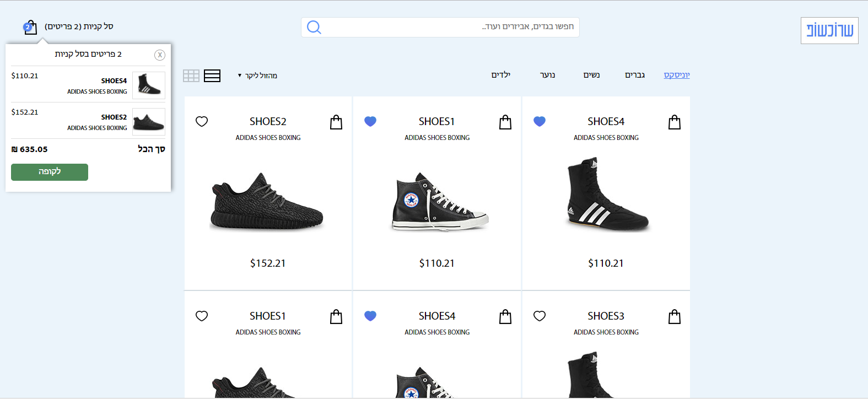This screenshot has height=399, width=868.
Task: Unfavorite bottom-row SHOES4 blue heart
Action: coord(370,316)
